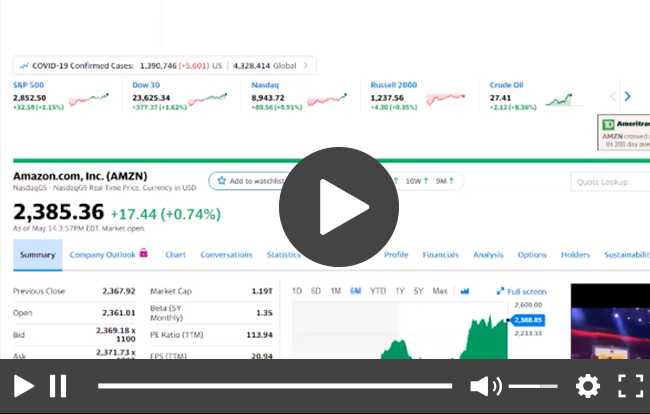650x414 pixels.
Task: Click the Add to watchlist button
Action: 248,181
